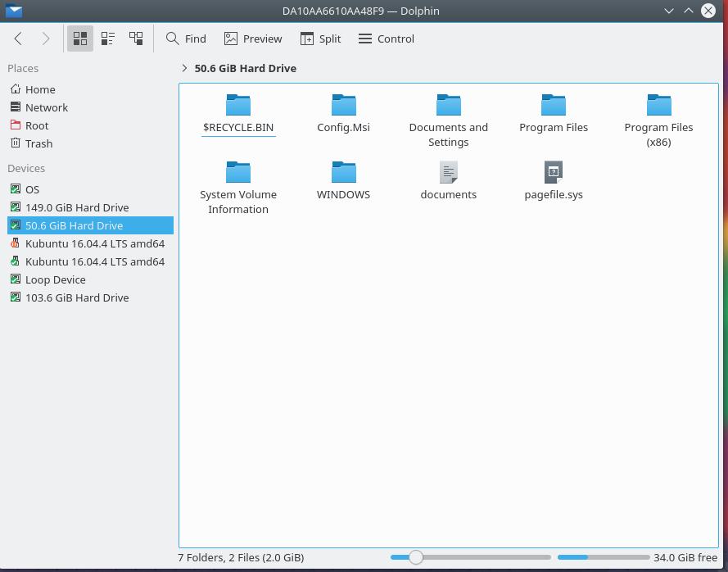The image size is (728, 572).
Task: Select the WINDOWS folder icon
Action: (344, 172)
